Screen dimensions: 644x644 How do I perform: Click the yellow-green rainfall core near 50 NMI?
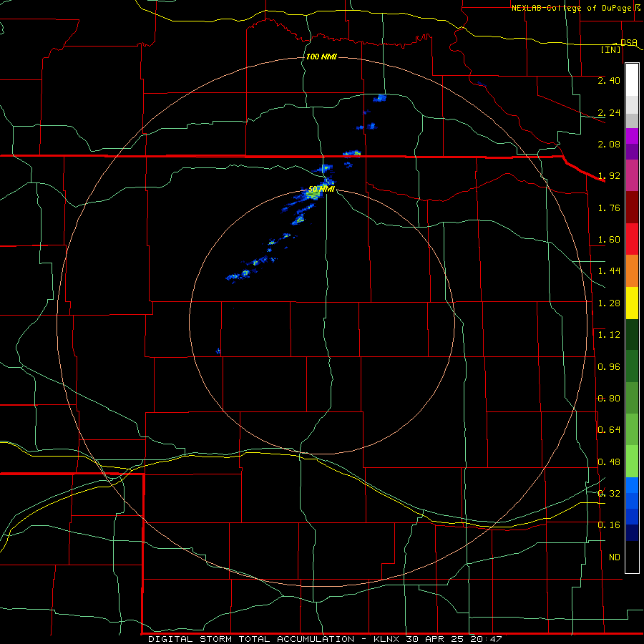313,193
